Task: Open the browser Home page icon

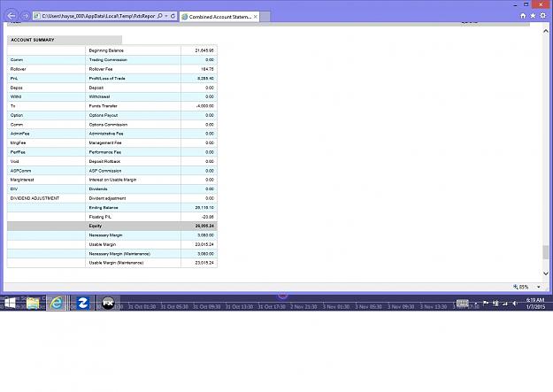Action: 523,16
